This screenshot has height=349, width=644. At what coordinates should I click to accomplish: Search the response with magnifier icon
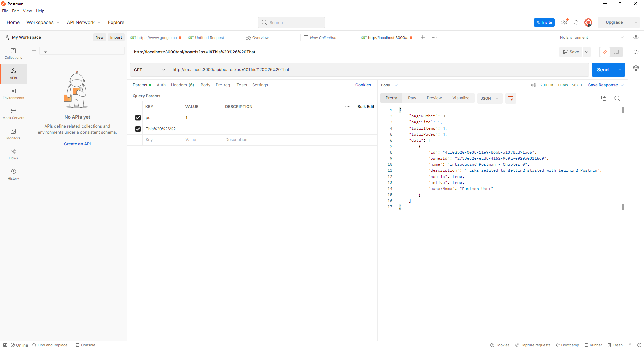coord(617,98)
